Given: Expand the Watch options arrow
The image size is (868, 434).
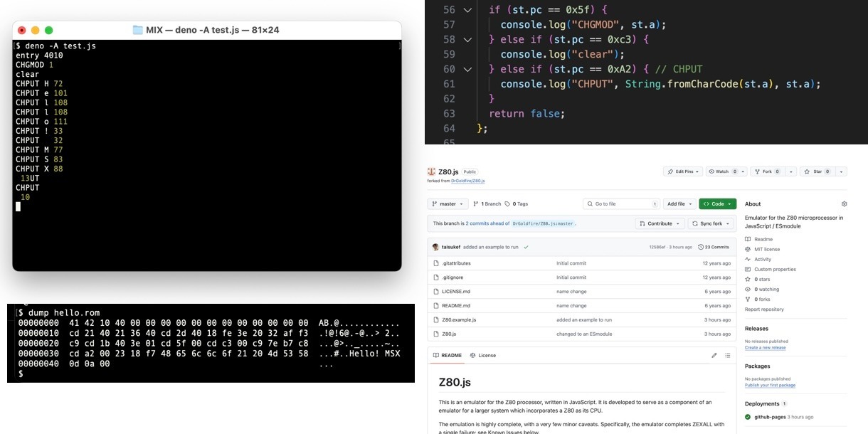Looking at the screenshot, I should coord(742,171).
